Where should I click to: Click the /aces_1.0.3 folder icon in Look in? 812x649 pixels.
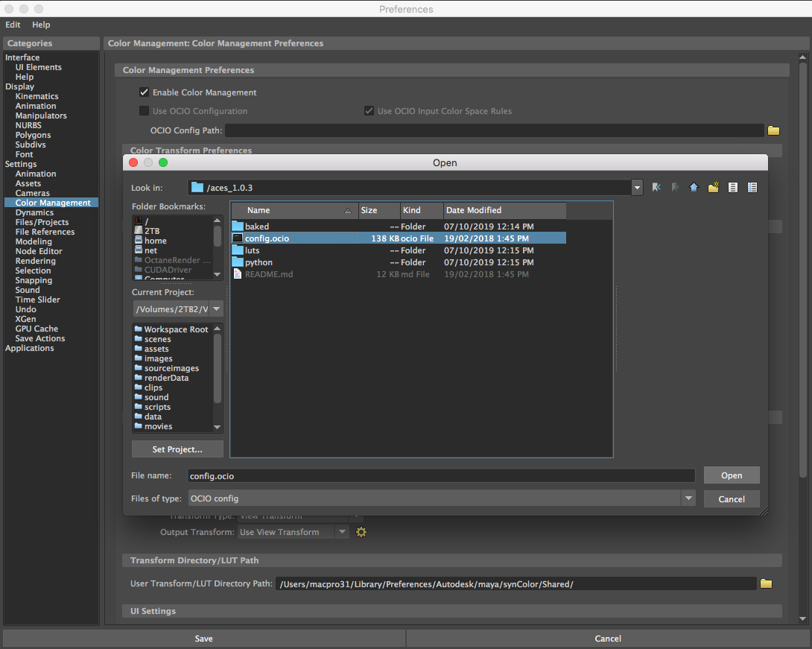197,188
